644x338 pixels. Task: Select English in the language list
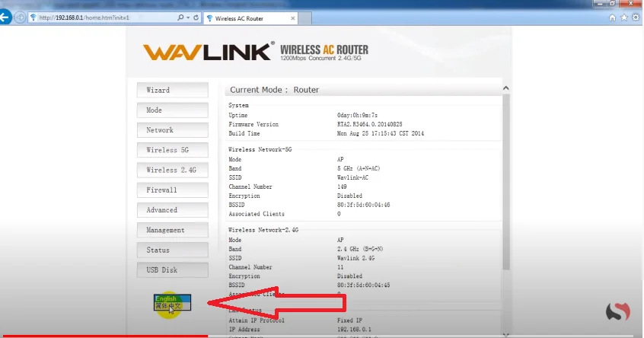click(x=167, y=299)
